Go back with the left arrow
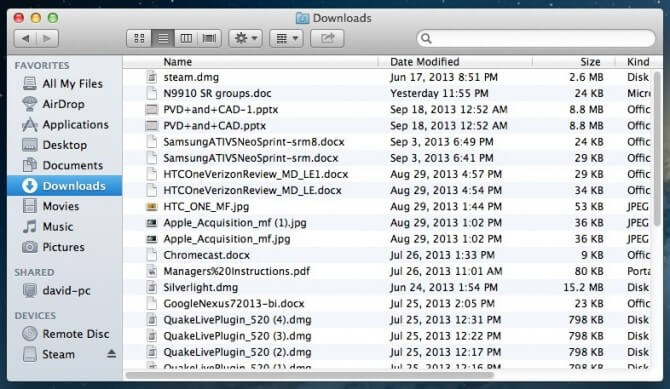 pyautogui.click(x=25, y=38)
